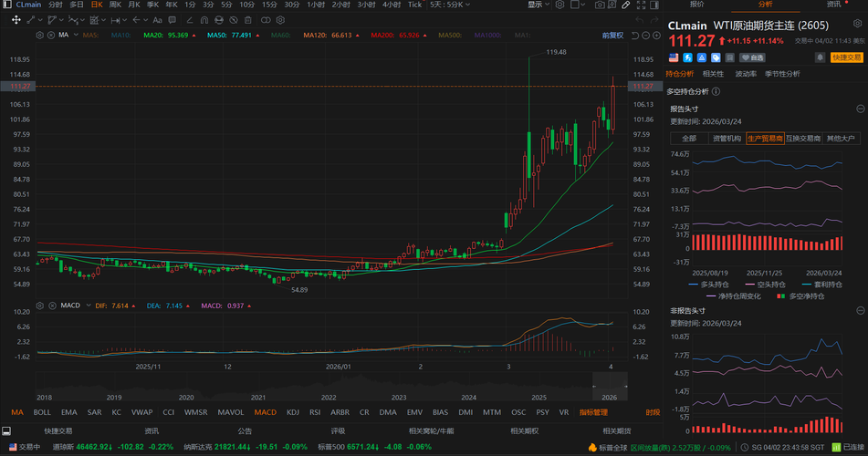The image size is (868, 456).
Task: Toggle the BOLL indicator
Action: (42, 412)
